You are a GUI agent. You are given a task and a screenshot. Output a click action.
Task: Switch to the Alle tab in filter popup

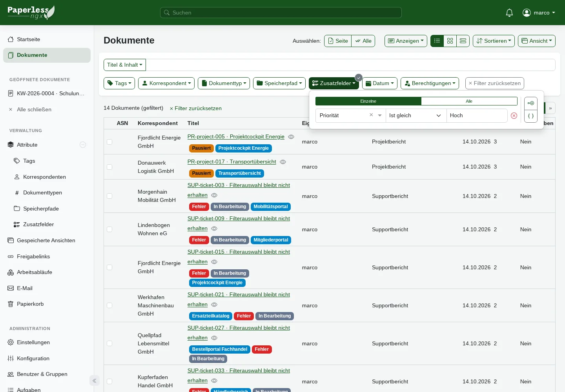click(x=469, y=101)
